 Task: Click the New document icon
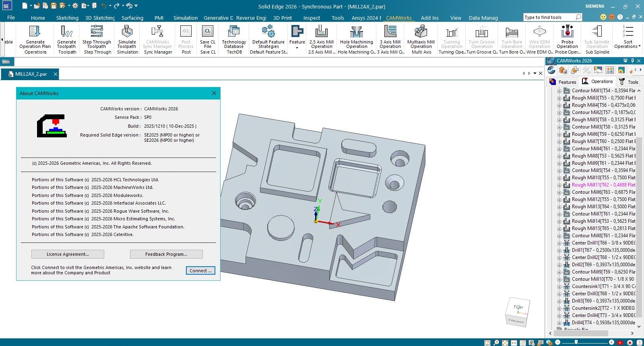click(x=25, y=6)
